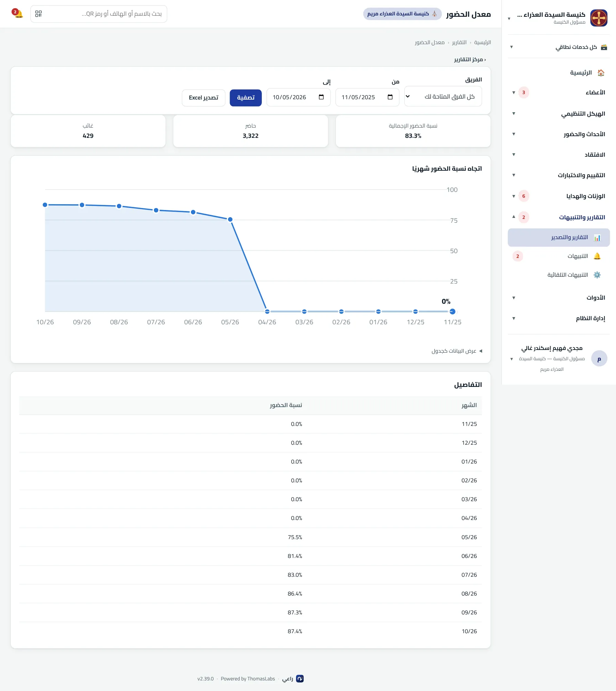
Task: Open إدارة النظام menu item
Action: click(x=559, y=318)
